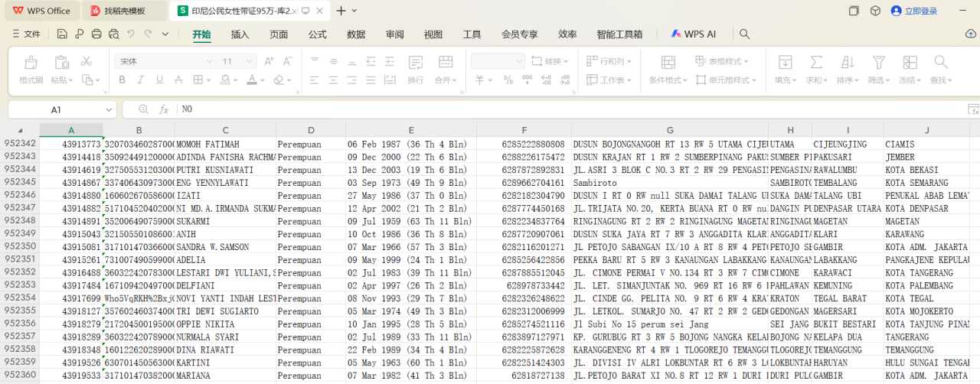Click the Find (查找) magnifier icon
Screen dimensions: 980x384
[941, 62]
